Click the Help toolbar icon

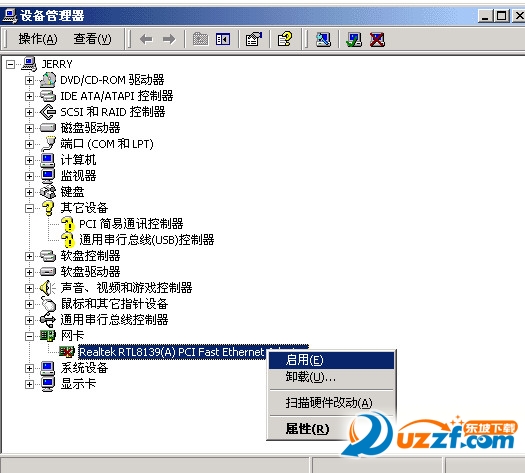[285, 39]
